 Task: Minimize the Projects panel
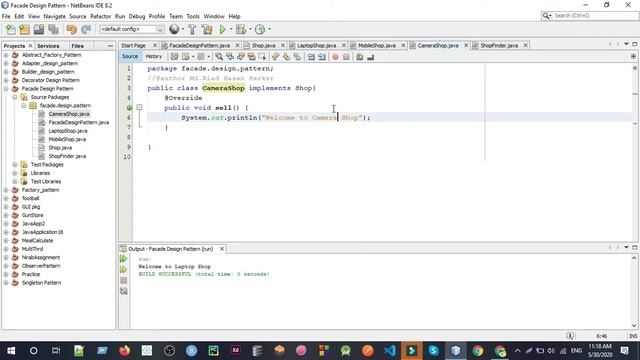[x=110, y=46]
